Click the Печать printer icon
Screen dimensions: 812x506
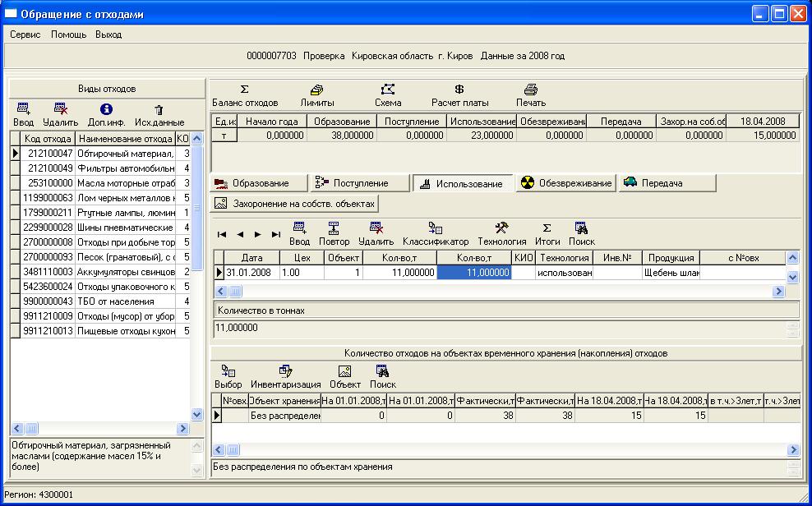(530, 95)
